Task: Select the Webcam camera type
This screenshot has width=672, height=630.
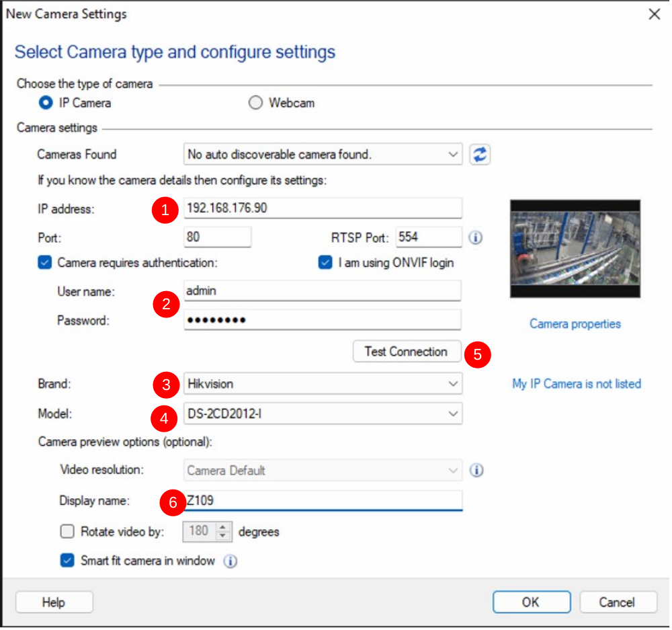Action: 255,102
